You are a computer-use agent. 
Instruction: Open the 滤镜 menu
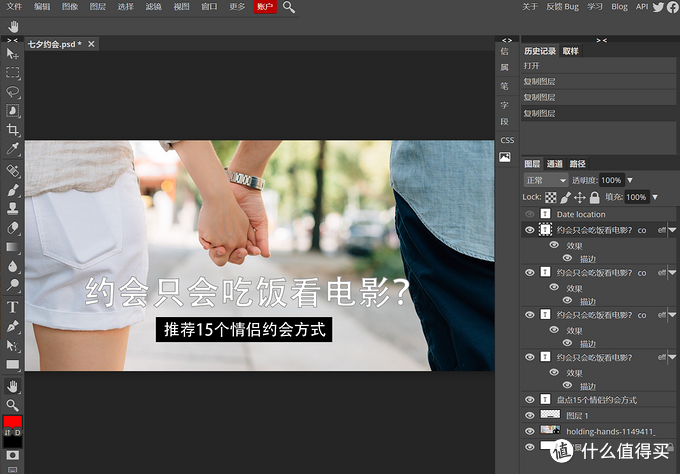coord(153,7)
